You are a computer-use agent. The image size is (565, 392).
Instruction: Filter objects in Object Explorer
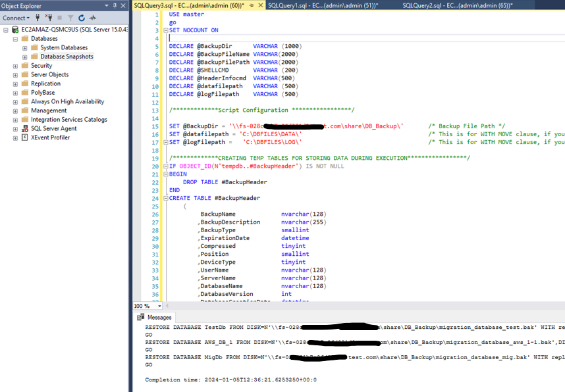click(x=70, y=18)
